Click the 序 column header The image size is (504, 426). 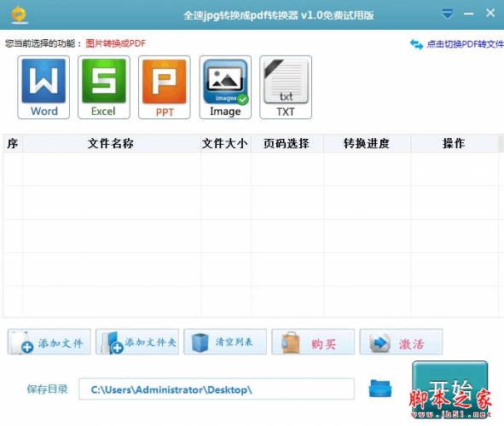pos(13,143)
